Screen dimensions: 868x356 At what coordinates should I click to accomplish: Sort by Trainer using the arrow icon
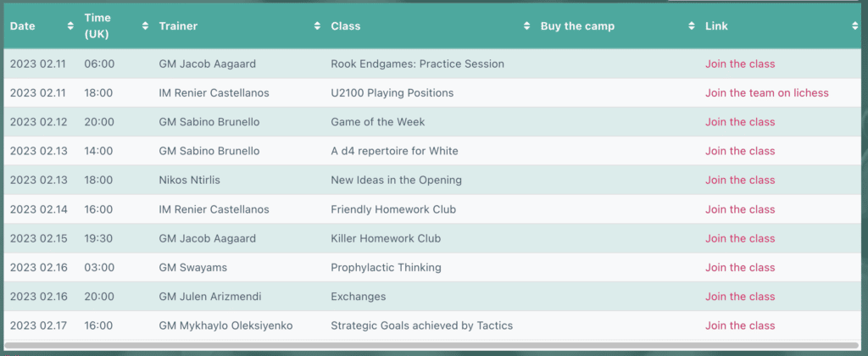click(317, 26)
